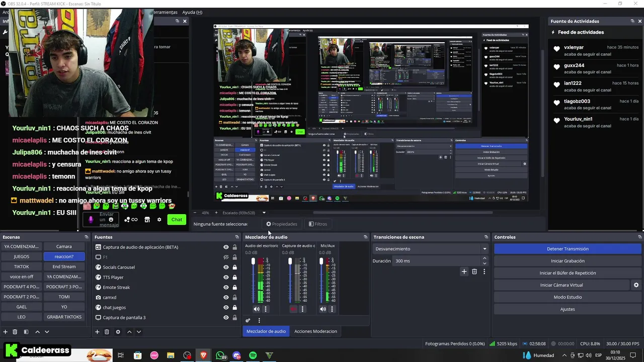Switch to Mezclador de audio tab
Viewport: 644px width, 362px height.
[x=266, y=331]
